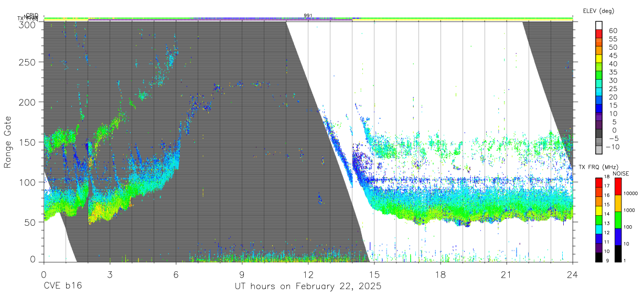Pick the amber NOISE colorbar swatch
This screenshot has height=297, width=644.
619,203
